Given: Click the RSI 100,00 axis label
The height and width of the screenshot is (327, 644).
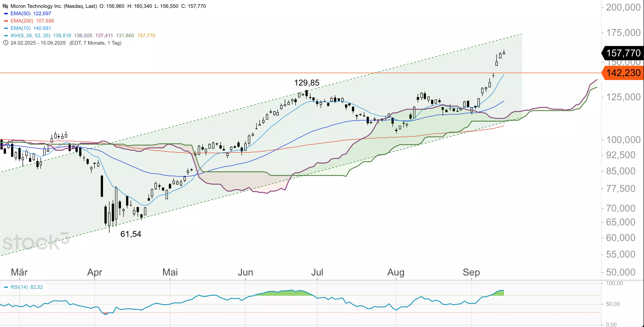Looking at the screenshot, I should (614, 283).
